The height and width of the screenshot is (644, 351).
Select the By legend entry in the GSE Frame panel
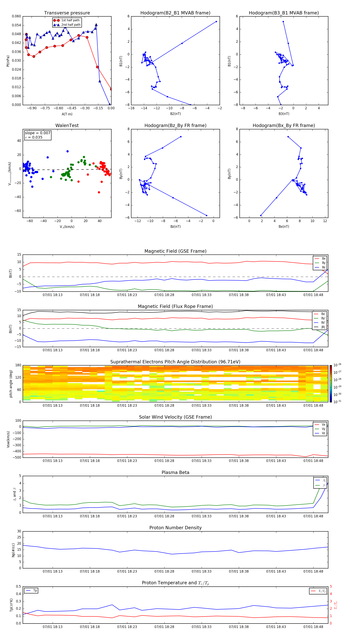pyautogui.click(x=320, y=263)
